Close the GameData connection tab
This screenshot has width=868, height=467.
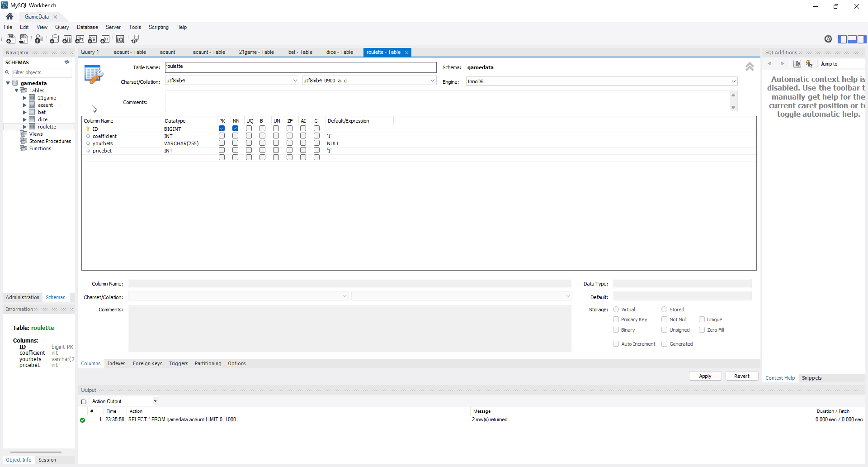point(56,17)
